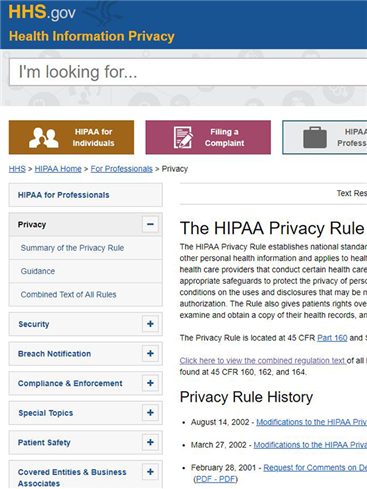
Task: Expand the Breach Notification section
Action: tap(150, 353)
